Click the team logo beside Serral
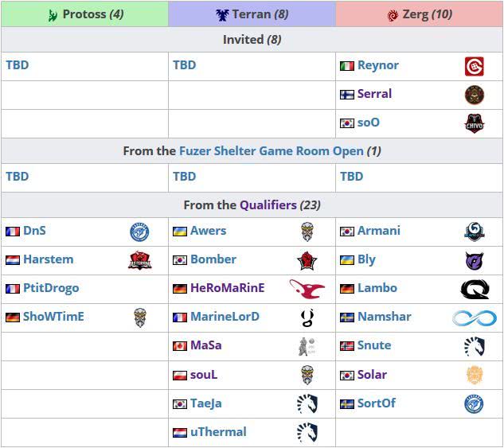The image size is (504, 448). pyautogui.click(x=475, y=95)
